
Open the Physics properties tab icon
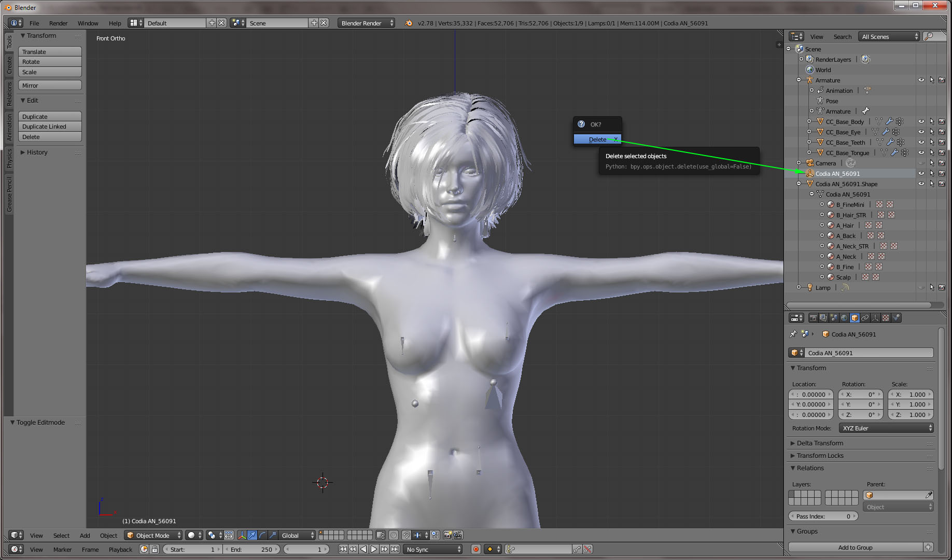(896, 318)
